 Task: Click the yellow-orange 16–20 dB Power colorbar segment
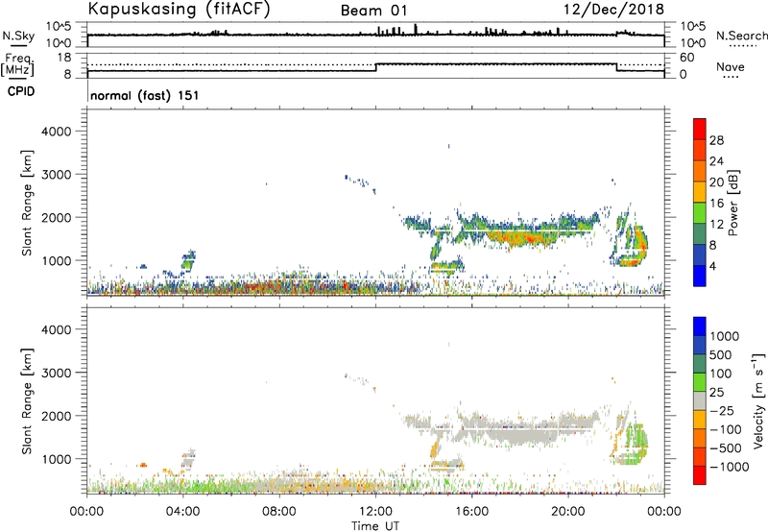[x=700, y=192]
